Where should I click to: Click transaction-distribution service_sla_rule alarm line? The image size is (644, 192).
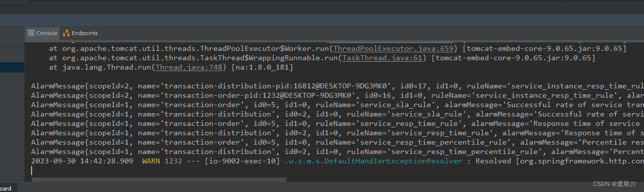pos(337,114)
